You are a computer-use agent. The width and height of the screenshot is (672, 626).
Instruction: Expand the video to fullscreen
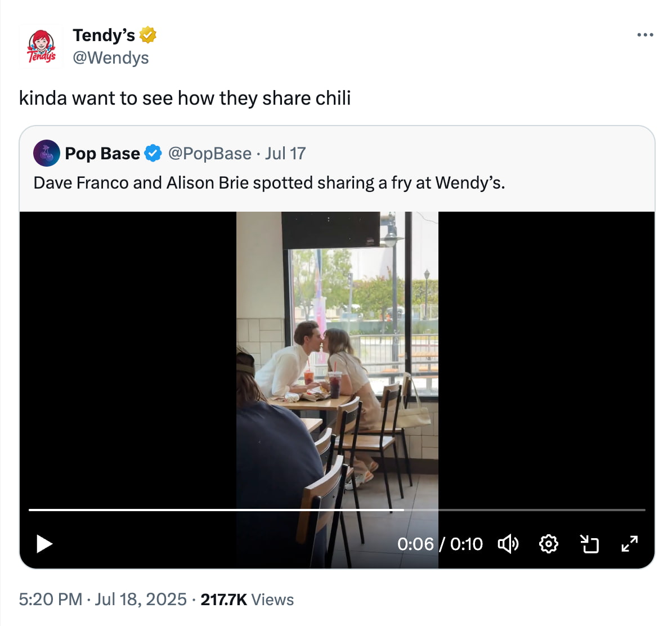coord(630,544)
